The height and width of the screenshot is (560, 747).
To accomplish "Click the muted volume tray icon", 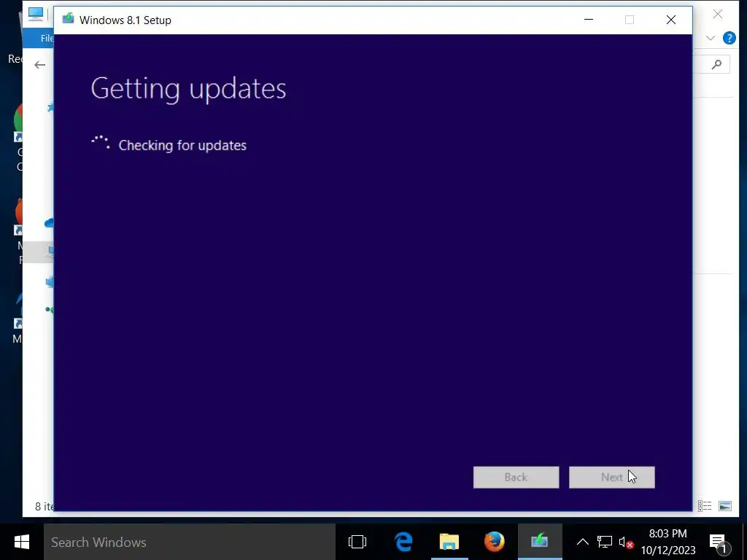I will [627, 542].
